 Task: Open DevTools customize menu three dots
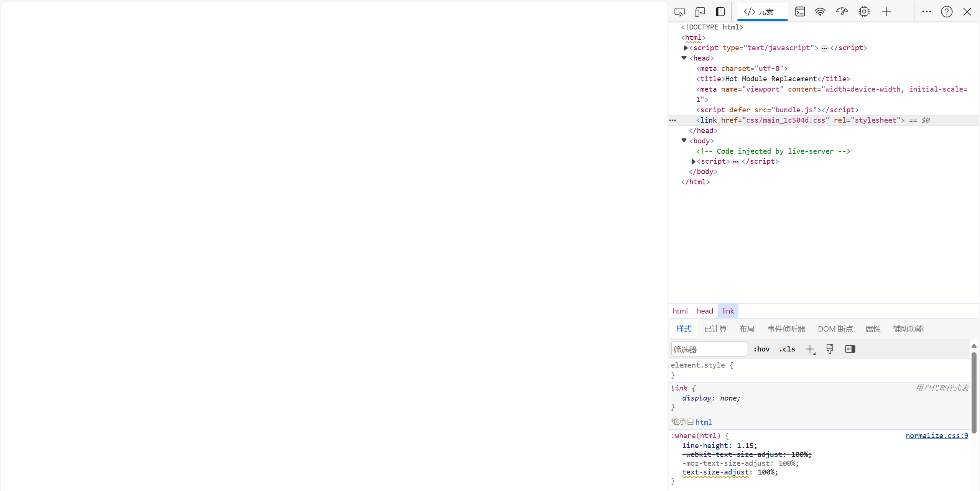tap(927, 12)
